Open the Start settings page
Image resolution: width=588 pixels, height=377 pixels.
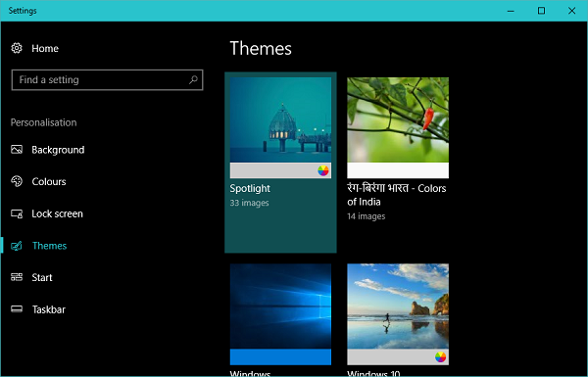pyautogui.click(x=42, y=278)
